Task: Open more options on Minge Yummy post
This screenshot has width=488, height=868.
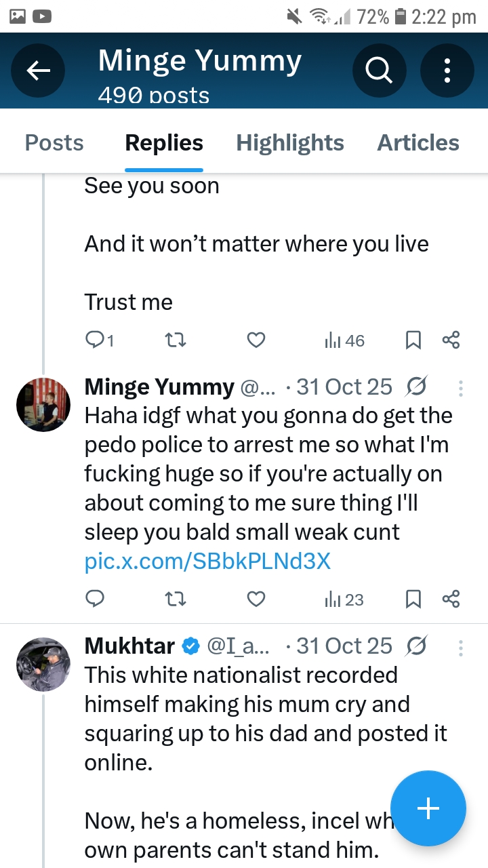Action: 461,388
